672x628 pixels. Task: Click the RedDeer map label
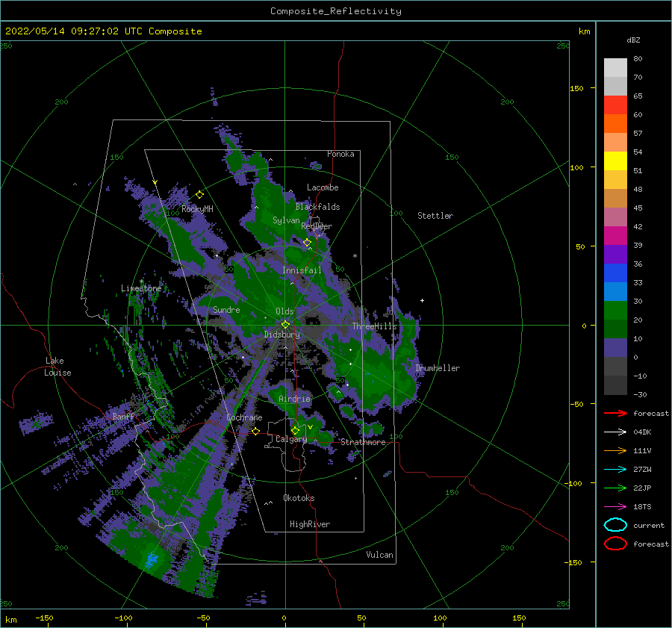(317, 226)
